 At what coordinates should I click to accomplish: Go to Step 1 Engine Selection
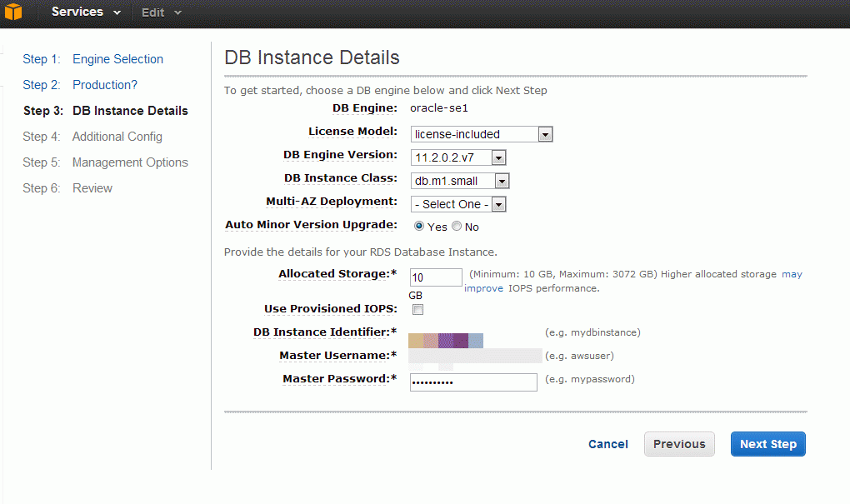coord(92,59)
